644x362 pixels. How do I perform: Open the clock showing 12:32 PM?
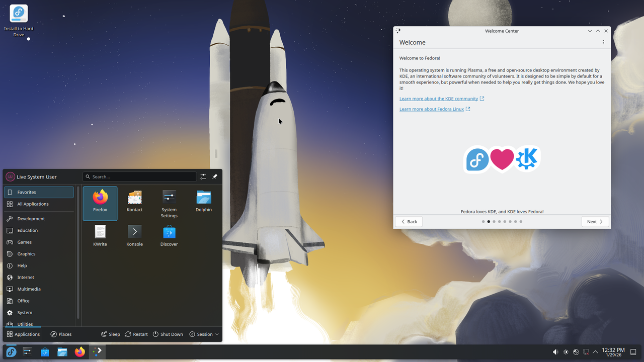[x=613, y=352]
